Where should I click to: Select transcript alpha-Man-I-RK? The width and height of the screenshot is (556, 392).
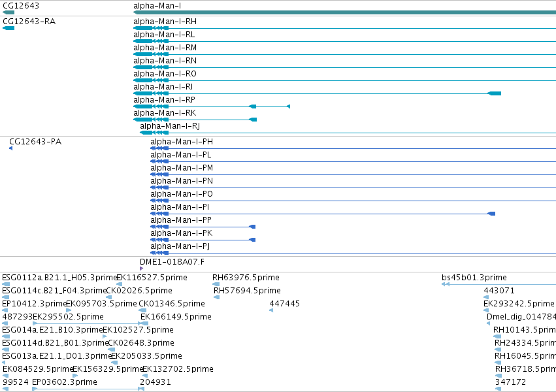165,114
